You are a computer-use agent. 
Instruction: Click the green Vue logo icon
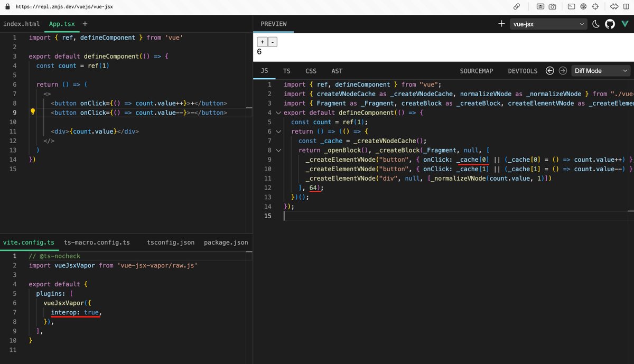(624, 24)
